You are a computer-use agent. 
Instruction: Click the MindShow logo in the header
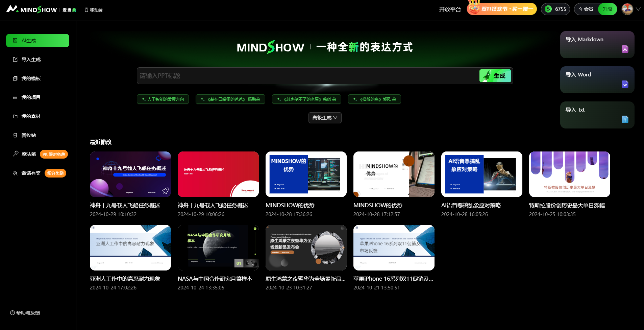tap(41, 9)
